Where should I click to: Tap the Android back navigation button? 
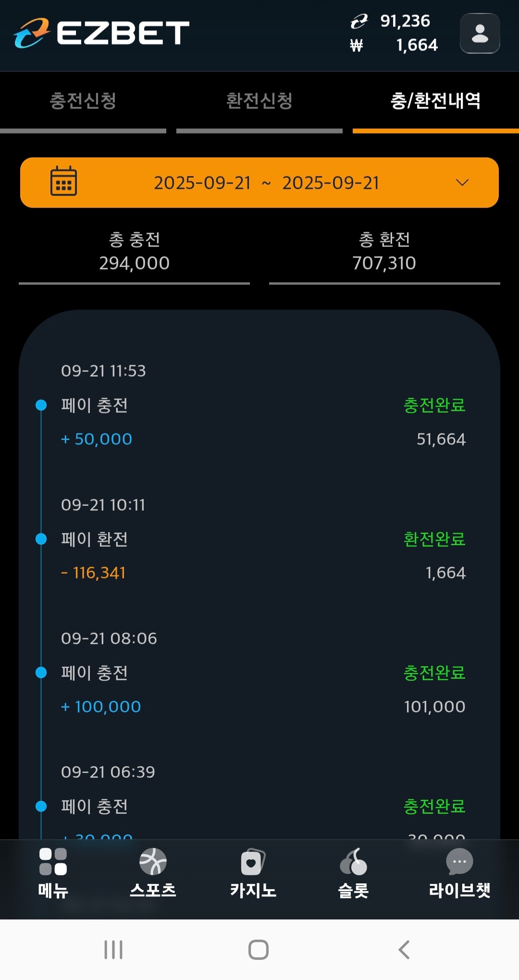(x=404, y=950)
